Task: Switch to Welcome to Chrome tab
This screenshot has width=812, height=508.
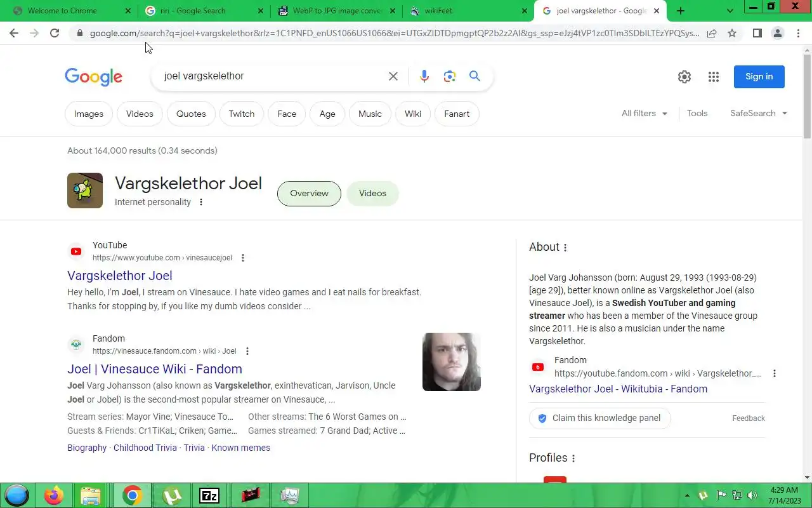Action: 62,11
